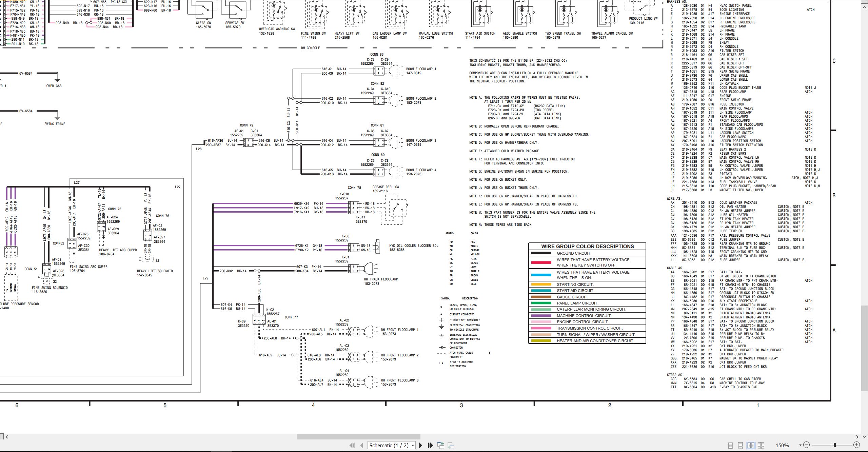Click the HEAVY LIFT ARC SUPPR label
This screenshot has height=452, width=868.
click(118, 250)
